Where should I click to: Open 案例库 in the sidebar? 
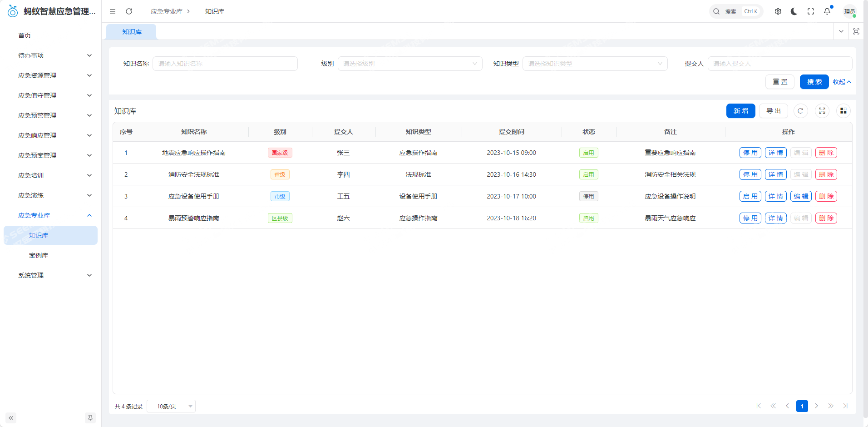[x=39, y=255]
